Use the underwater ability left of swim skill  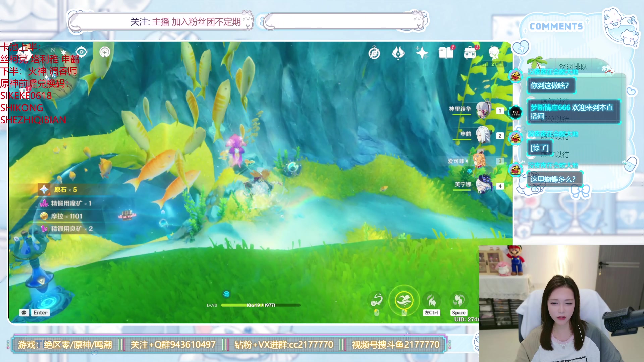[377, 300]
